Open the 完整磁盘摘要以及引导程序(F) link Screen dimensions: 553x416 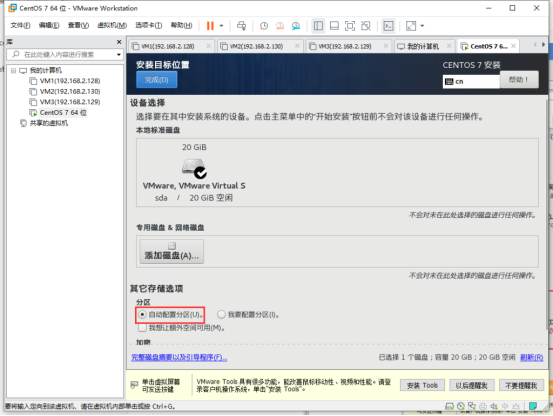click(179, 357)
